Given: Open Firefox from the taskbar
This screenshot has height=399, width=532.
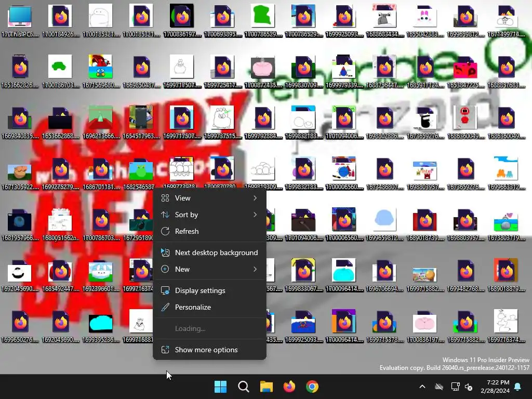Looking at the screenshot, I should coord(289,387).
